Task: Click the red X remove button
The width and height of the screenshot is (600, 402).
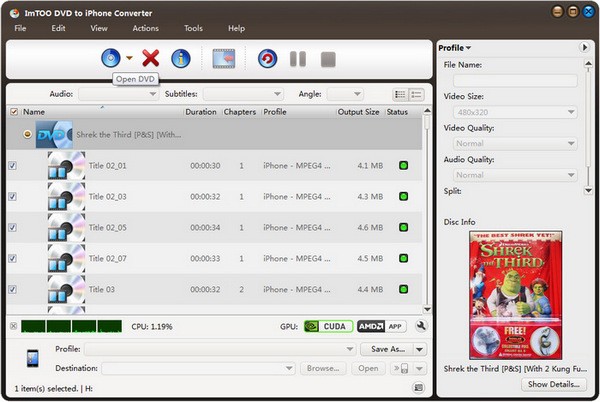Action: (x=150, y=59)
